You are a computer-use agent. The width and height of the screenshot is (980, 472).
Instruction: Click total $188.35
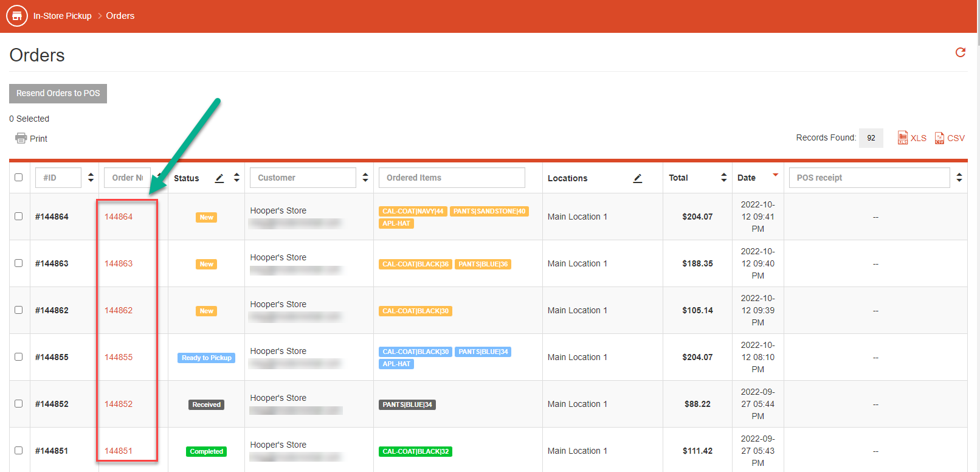click(697, 263)
